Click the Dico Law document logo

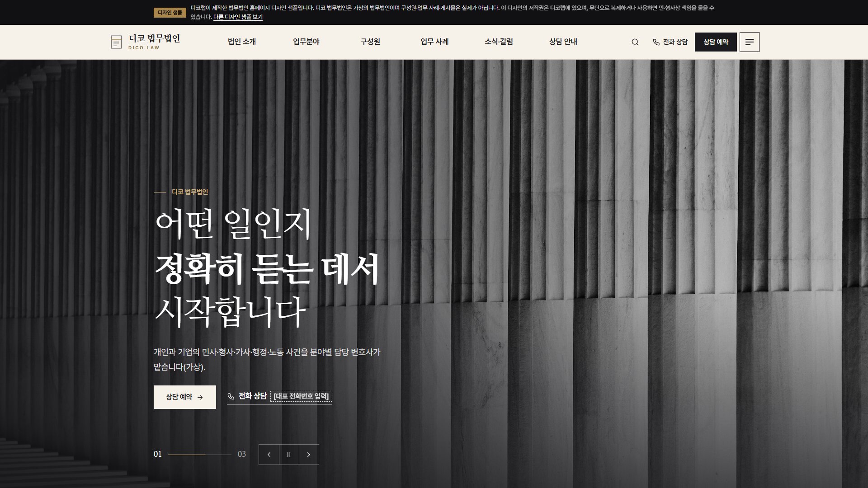[x=116, y=42]
